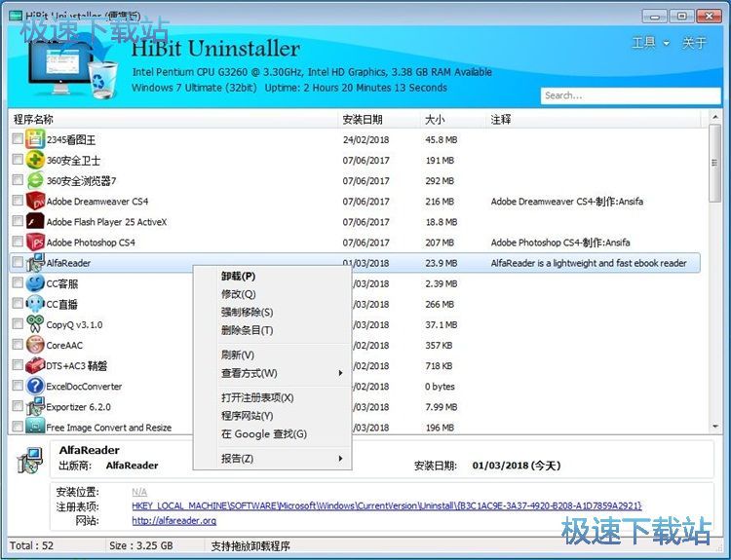The width and height of the screenshot is (731, 560).
Task: Click the title bar application icon
Action: 16,17
